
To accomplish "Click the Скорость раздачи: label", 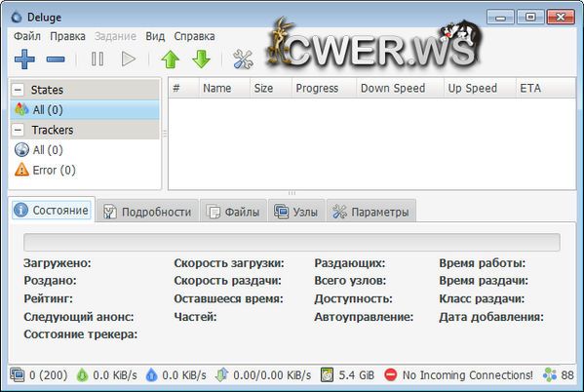I will tap(227, 281).
